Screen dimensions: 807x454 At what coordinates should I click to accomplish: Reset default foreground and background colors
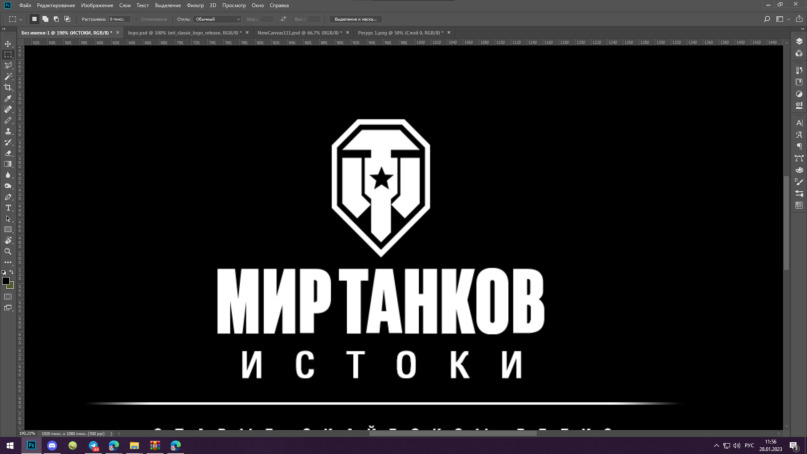[4, 272]
